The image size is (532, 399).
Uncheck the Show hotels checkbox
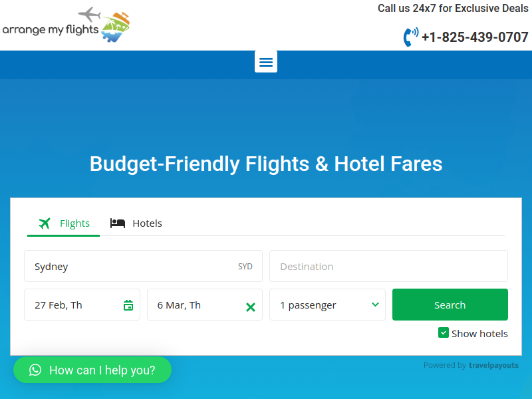pyautogui.click(x=443, y=333)
